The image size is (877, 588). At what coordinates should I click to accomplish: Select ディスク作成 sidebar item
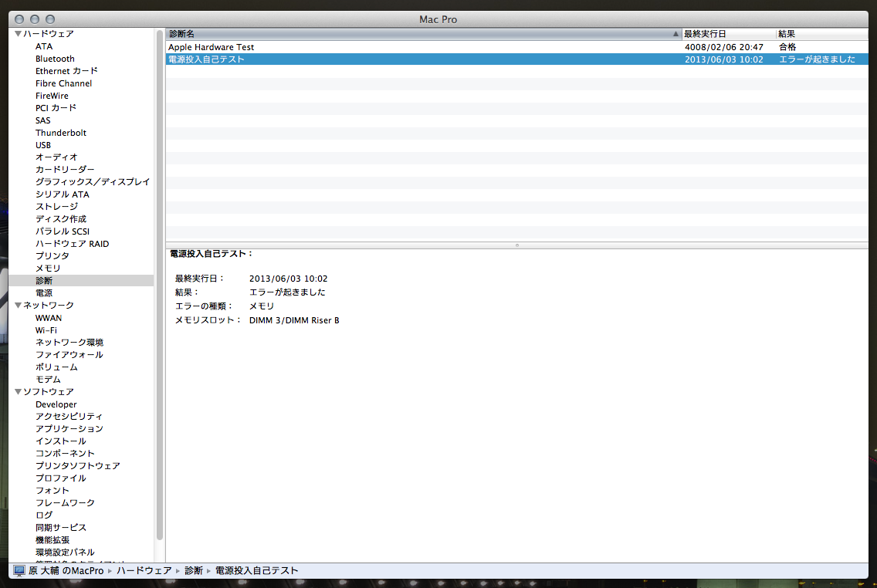pos(60,219)
